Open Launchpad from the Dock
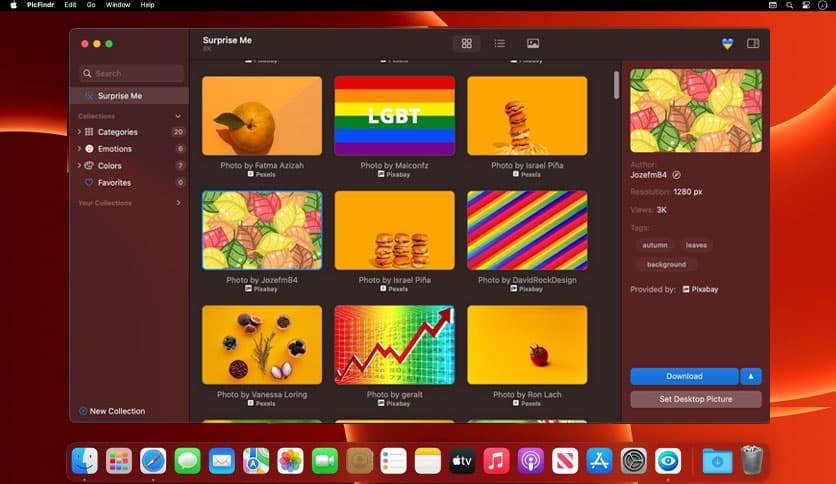This screenshot has height=484, width=836. (119, 461)
